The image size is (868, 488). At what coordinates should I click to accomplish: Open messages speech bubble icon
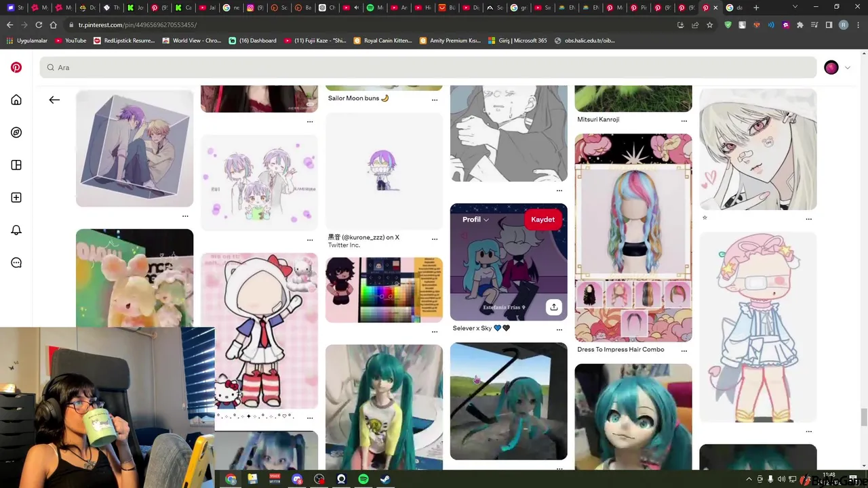coord(16,263)
